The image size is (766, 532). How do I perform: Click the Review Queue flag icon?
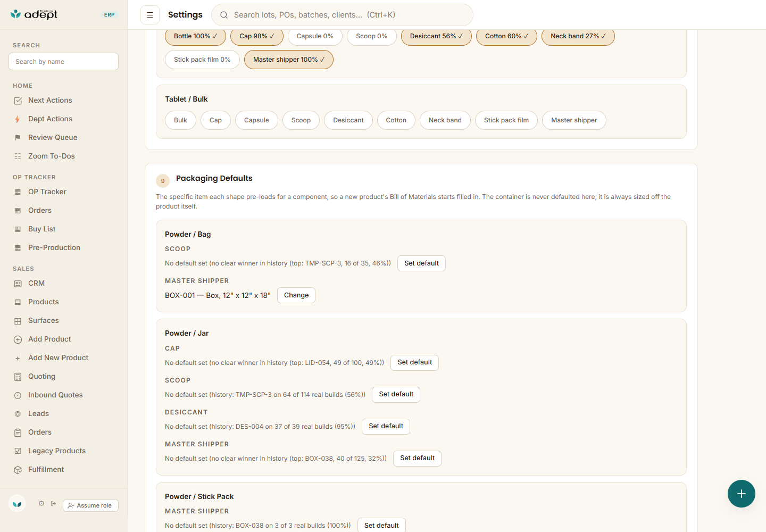coord(18,138)
